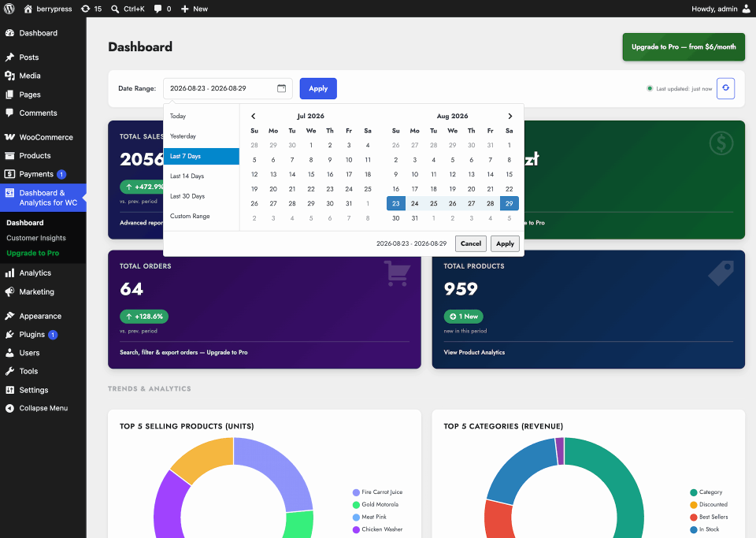The image size is (756, 538).
Task: Toggle Category legend entry in revenue chart
Action: [x=706, y=492]
